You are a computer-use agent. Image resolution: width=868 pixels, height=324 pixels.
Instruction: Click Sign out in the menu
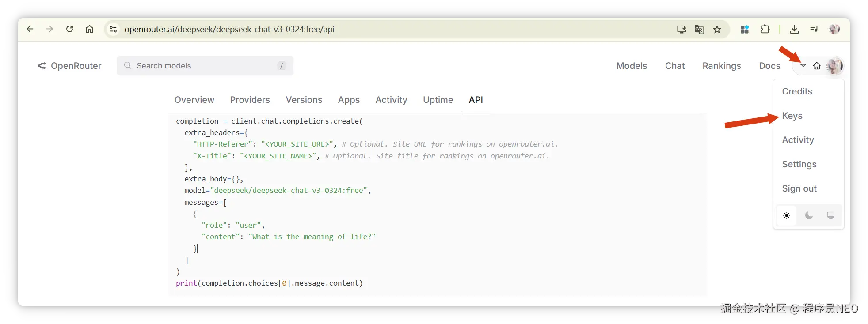click(799, 188)
